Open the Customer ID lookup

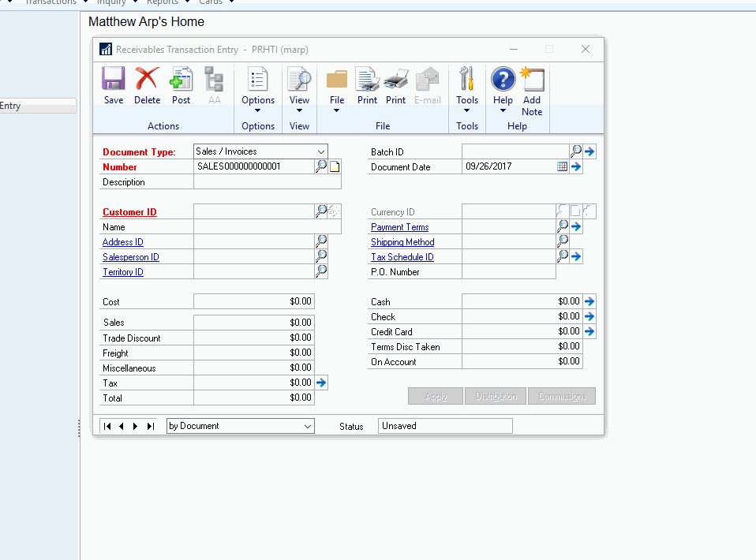[x=322, y=211]
